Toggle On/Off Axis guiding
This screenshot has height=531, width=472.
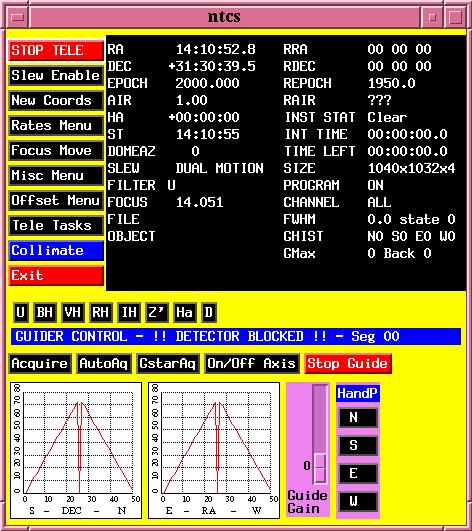click(252, 364)
